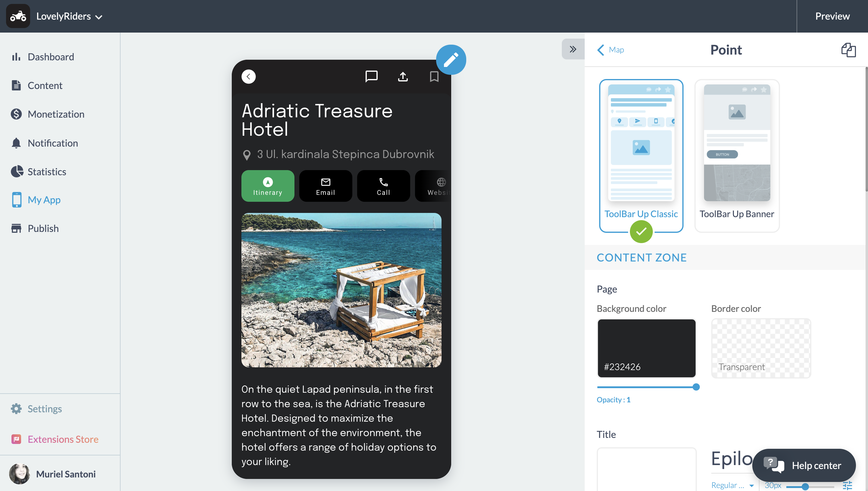Open the Statistics menu
Image resolution: width=868 pixels, height=491 pixels.
pyautogui.click(x=46, y=172)
